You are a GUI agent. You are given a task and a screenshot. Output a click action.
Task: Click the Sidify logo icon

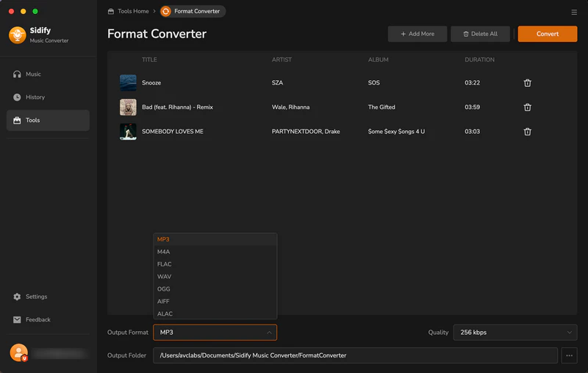coord(17,35)
